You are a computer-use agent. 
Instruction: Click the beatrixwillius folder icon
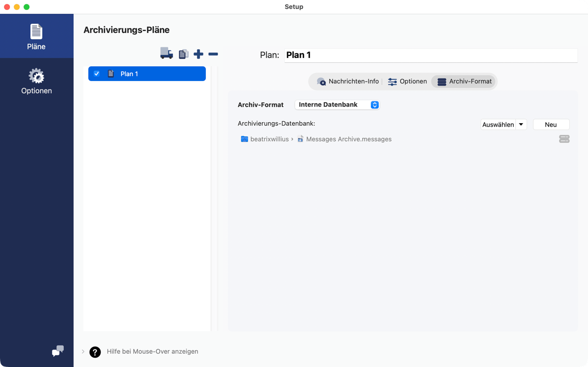245,139
